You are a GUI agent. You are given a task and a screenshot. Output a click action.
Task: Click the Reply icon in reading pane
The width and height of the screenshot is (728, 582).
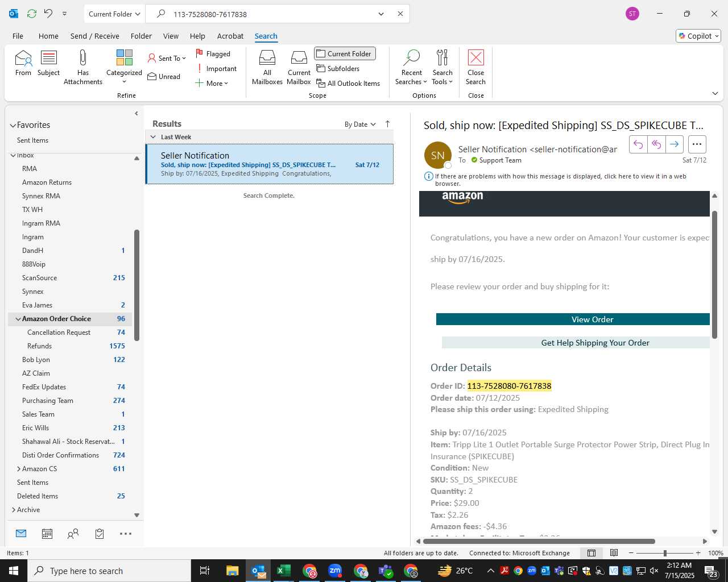point(638,144)
